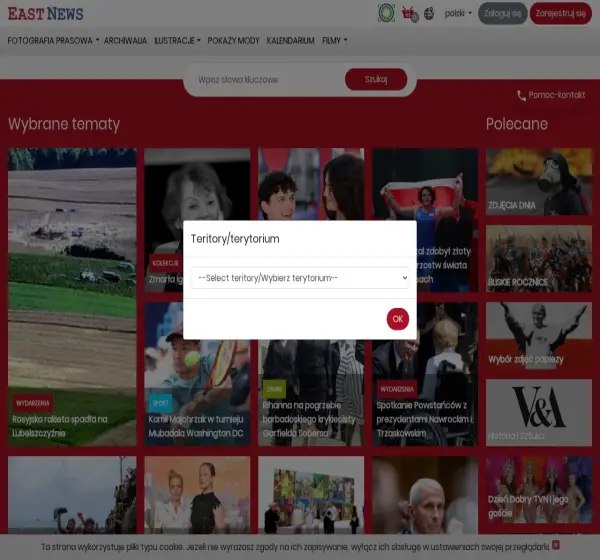
Task: Expand the Filmy menu
Action: (x=334, y=41)
